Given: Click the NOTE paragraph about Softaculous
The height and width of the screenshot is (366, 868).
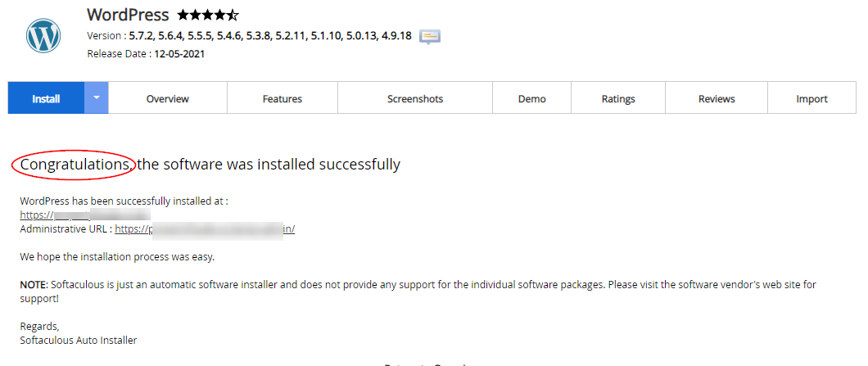Looking at the screenshot, I should pyautogui.click(x=418, y=291).
